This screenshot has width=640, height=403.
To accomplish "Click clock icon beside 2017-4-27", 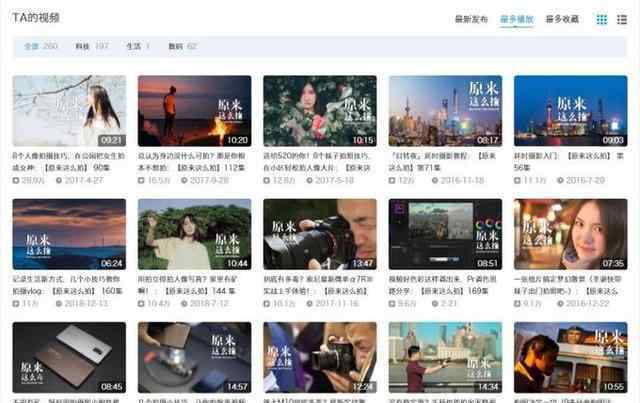I will coord(59,180).
